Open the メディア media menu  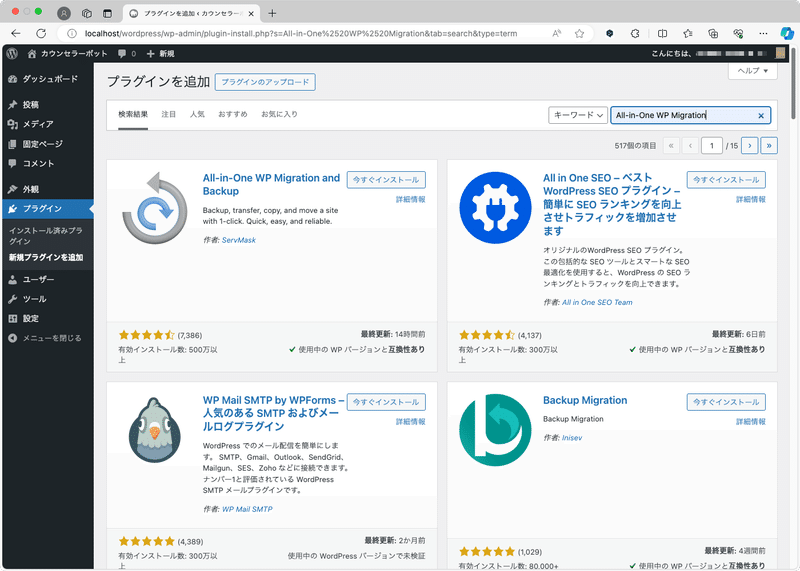point(47,124)
